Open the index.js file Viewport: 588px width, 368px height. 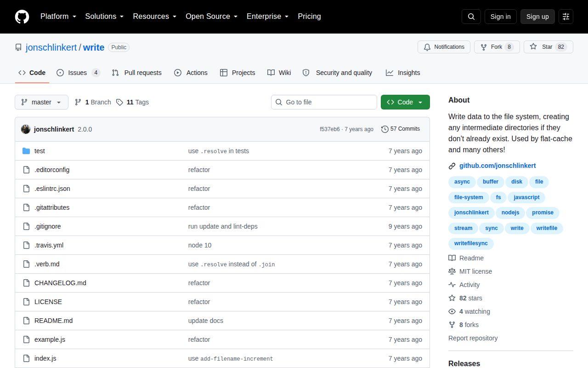tap(45, 358)
